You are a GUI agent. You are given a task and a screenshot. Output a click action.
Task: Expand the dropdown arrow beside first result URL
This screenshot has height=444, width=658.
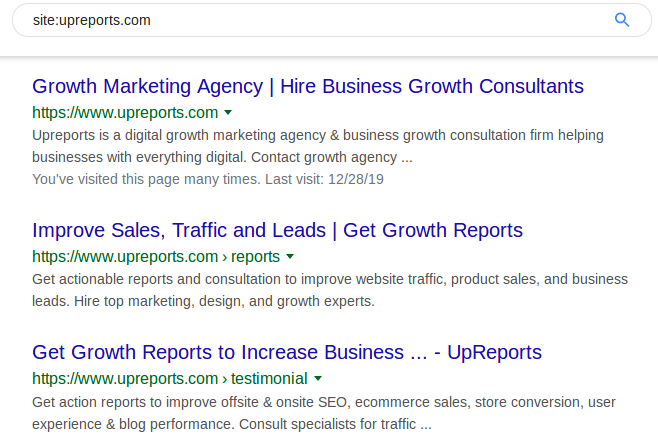(x=228, y=112)
